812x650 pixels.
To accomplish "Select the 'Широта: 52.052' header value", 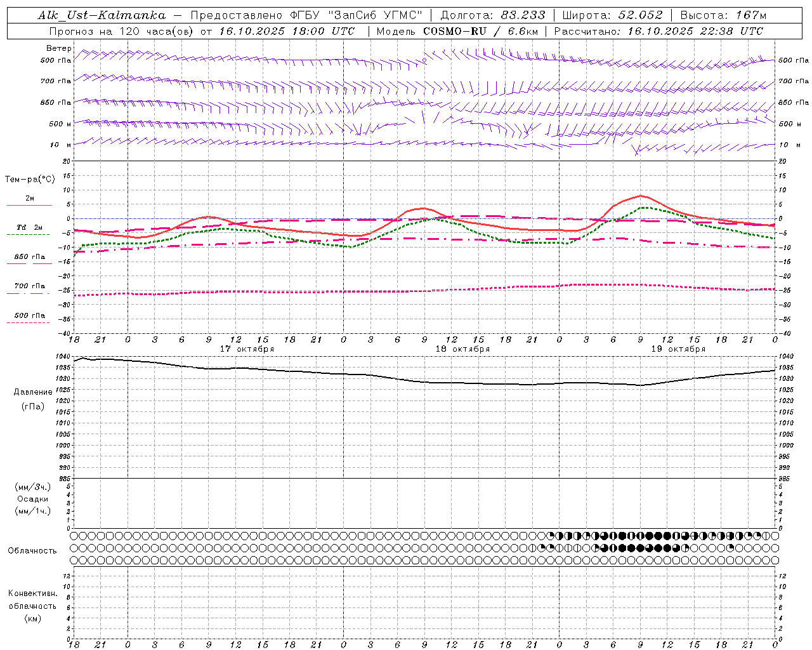I will coord(613,15).
